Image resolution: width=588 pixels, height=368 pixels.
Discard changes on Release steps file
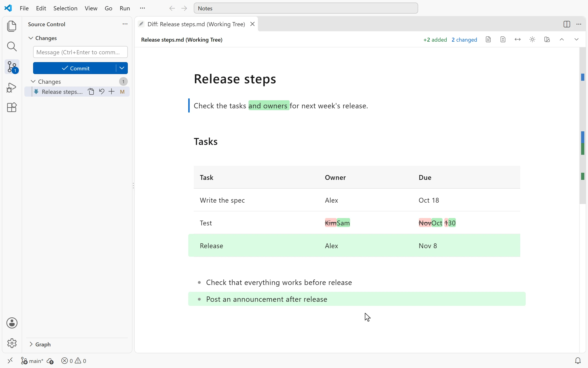(x=102, y=92)
